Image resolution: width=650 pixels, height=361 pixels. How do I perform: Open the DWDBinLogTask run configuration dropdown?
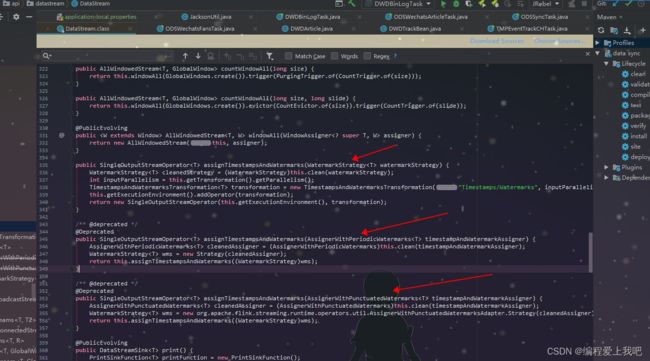[398, 4]
